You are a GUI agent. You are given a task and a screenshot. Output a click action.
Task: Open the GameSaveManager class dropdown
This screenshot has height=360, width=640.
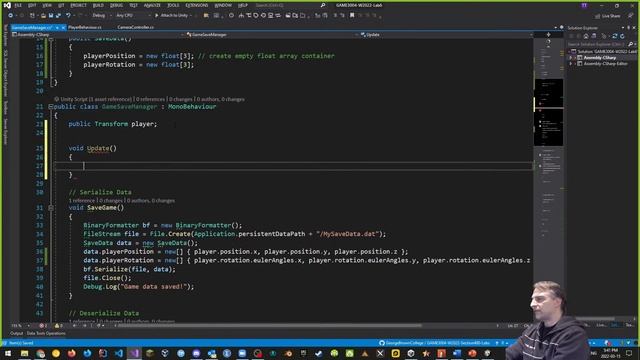click(x=271, y=35)
